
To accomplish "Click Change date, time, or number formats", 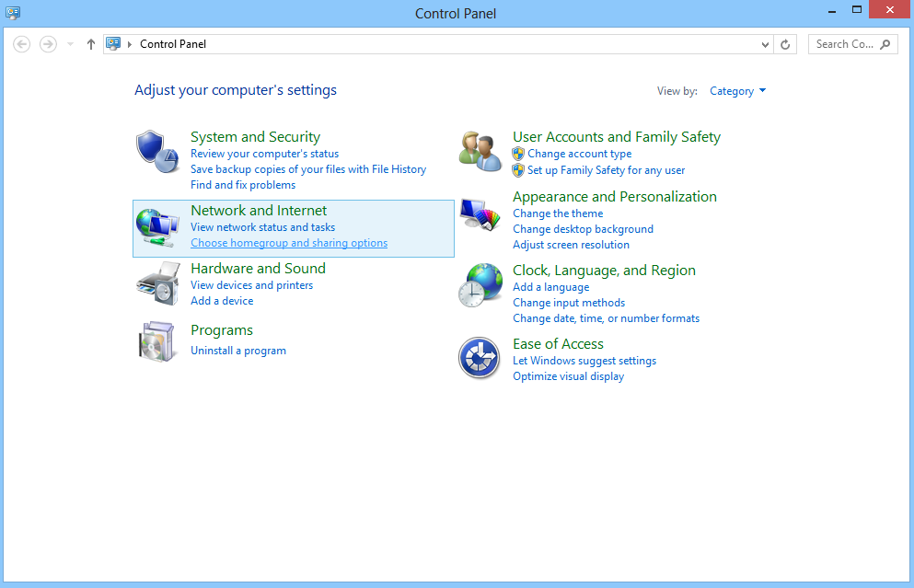I will tap(607, 318).
